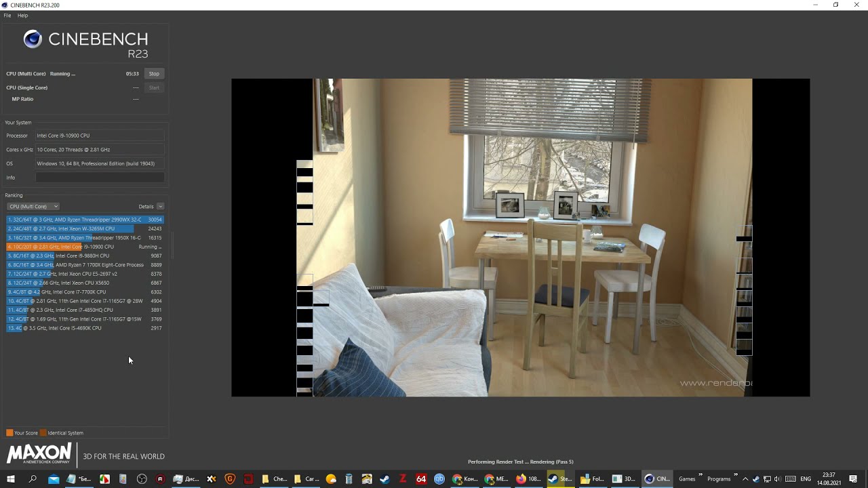Select the Xeon E5-2697 v2 ranking row
Image resolution: width=868 pixels, height=488 pixels.
85,274
